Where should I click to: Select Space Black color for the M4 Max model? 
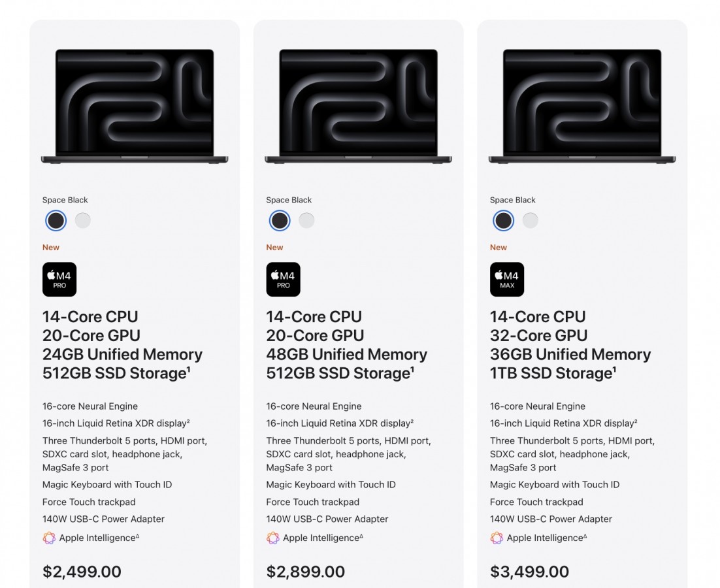504,221
